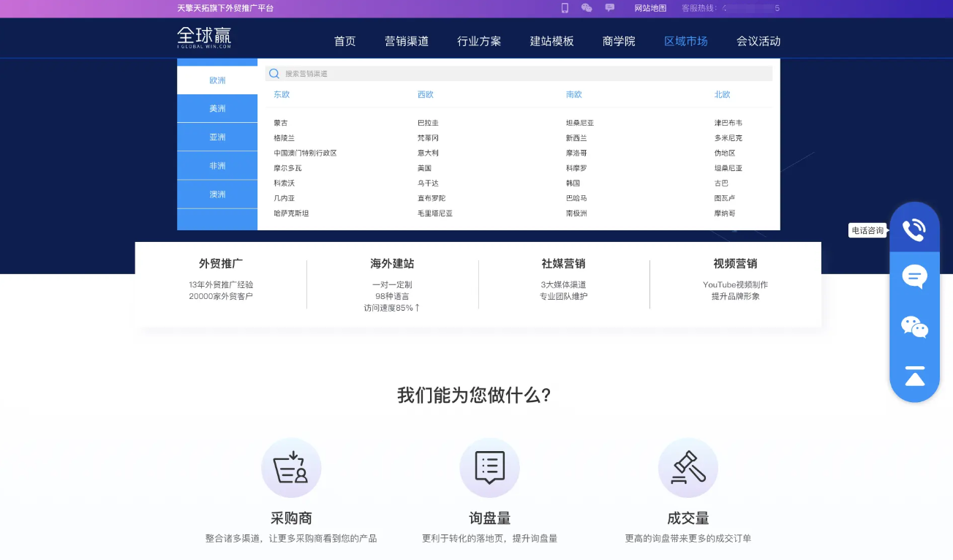Screen dimensions: 953x560
Task: Click the floating WeChat icon on right
Action: (x=914, y=327)
